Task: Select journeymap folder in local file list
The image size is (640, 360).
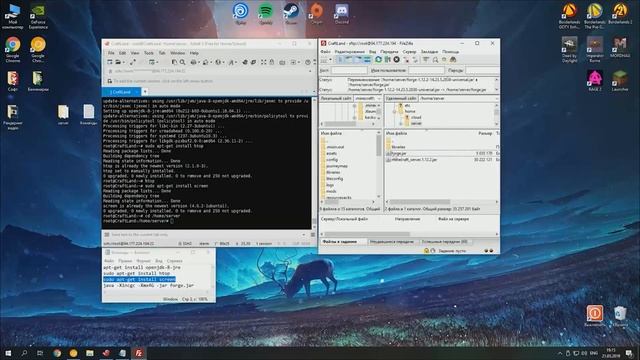Action: pyautogui.click(x=337, y=166)
